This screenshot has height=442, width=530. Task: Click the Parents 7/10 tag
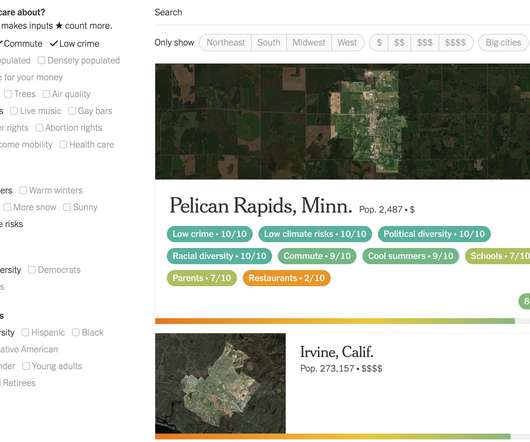(x=202, y=278)
